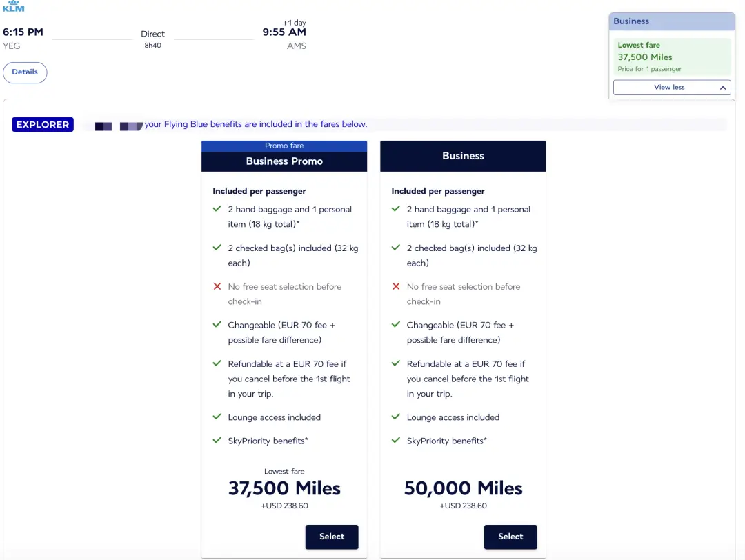Click Business hand baggage checkmark
745x560 pixels.
tap(396, 209)
